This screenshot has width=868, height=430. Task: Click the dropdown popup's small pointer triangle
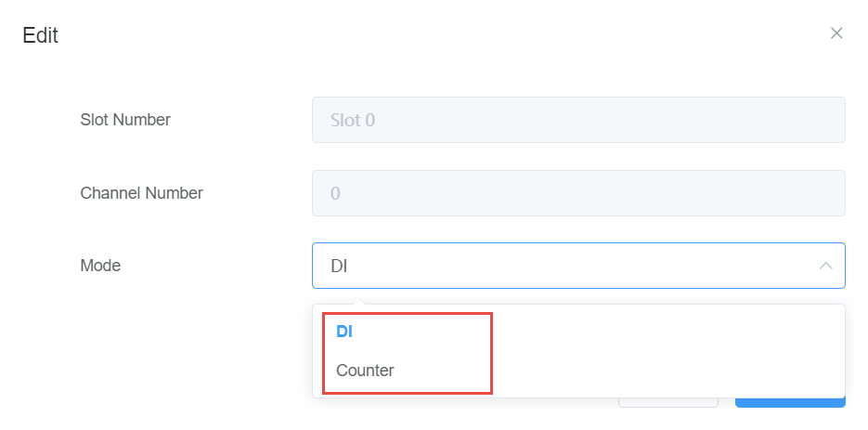[x=361, y=301]
